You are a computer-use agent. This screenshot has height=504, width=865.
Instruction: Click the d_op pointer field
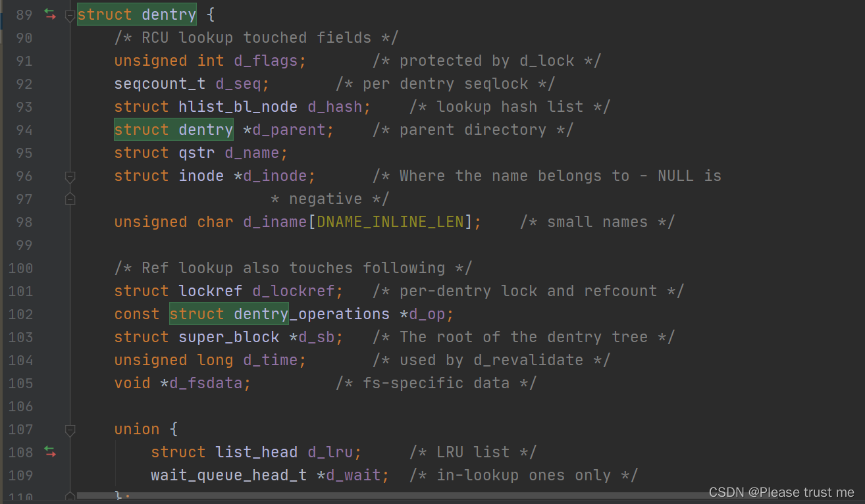427,314
